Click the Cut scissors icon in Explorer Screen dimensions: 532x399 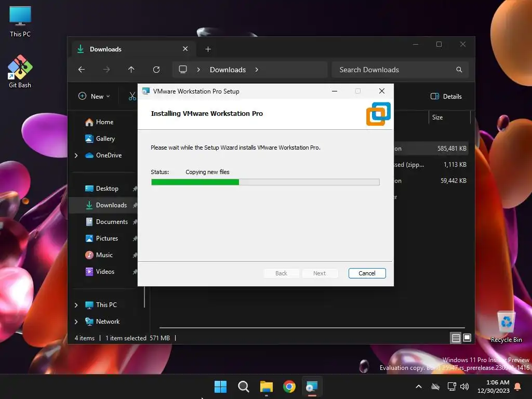[x=132, y=96]
